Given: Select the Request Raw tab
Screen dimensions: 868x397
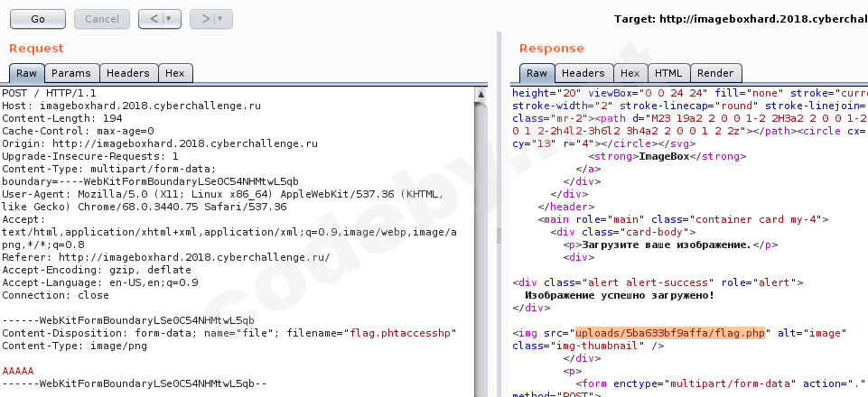Looking at the screenshot, I should pyautogui.click(x=26, y=74).
